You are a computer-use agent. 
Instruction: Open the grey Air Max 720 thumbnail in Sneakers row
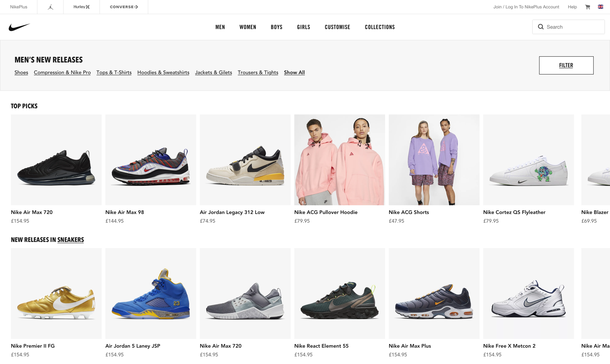coord(245,293)
